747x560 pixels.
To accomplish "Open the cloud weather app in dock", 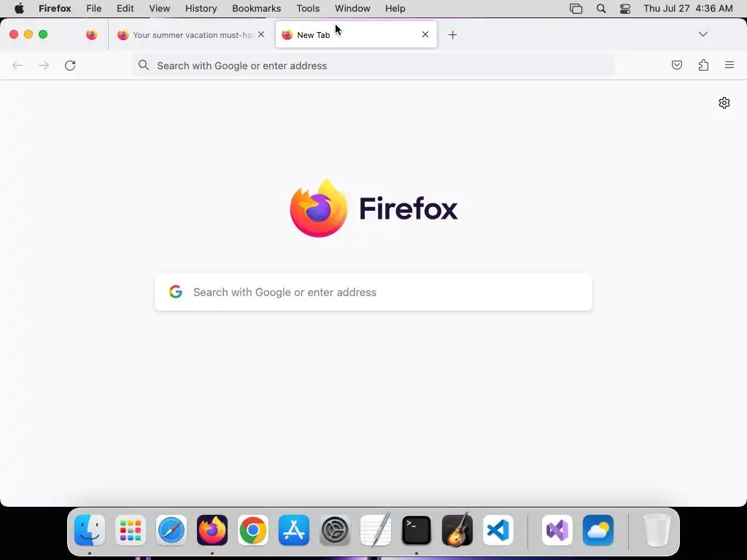I will point(598,530).
